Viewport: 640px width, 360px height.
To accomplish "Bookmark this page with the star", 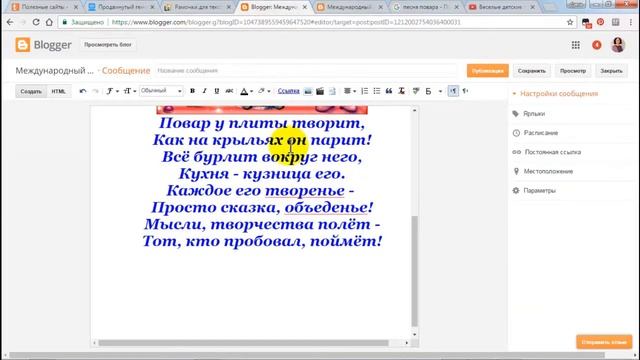I will tap(570, 22).
